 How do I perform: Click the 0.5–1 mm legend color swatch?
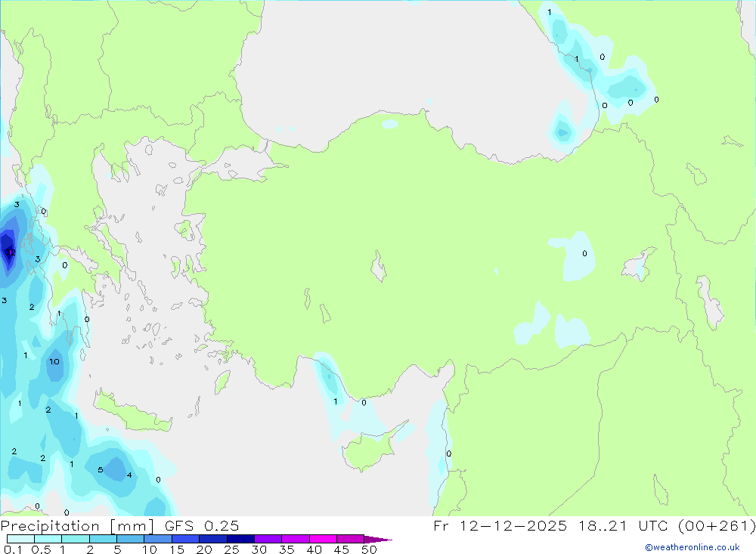click(48, 539)
